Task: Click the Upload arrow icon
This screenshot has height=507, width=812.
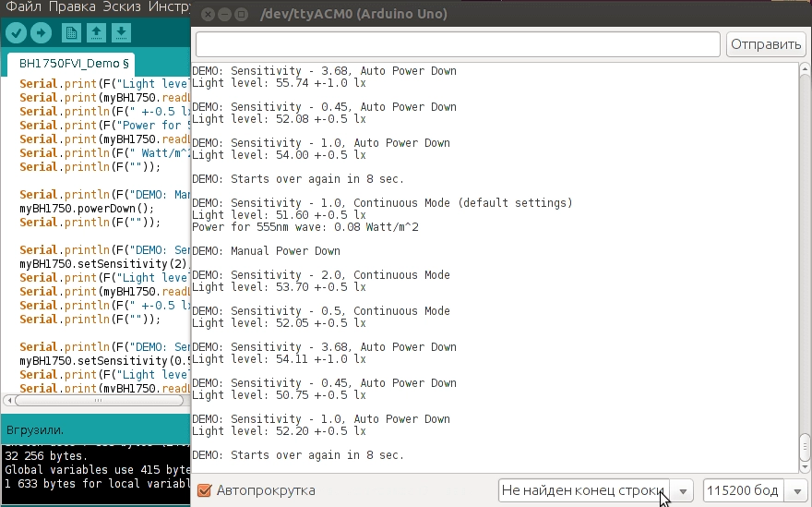Action: tap(41, 33)
